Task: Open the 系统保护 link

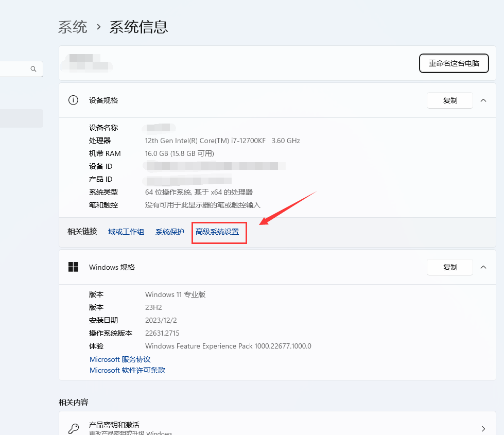Action: pyautogui.click(x=170, y=232)
